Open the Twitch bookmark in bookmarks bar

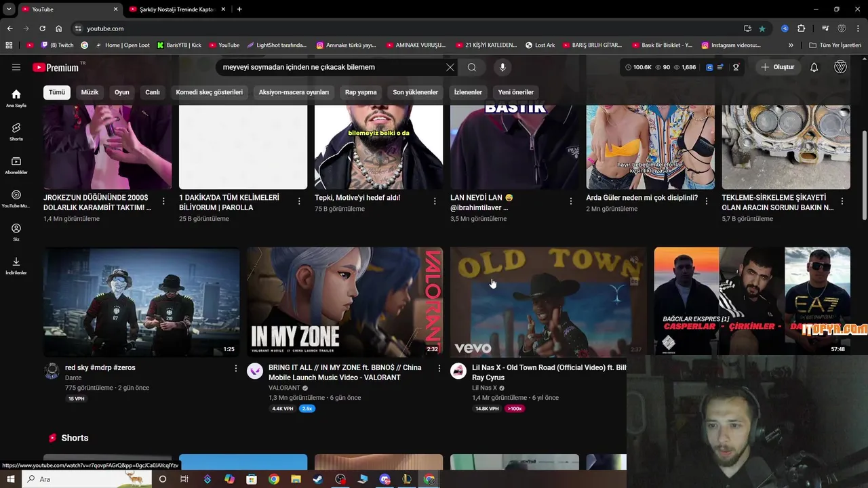(57, 45)
